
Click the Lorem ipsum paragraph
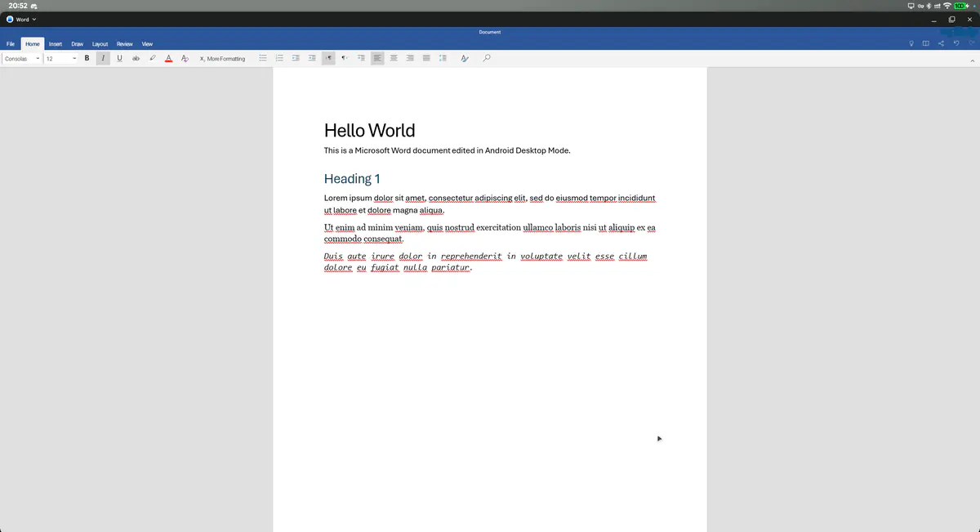pyautogui.click(x=490, y=204)
